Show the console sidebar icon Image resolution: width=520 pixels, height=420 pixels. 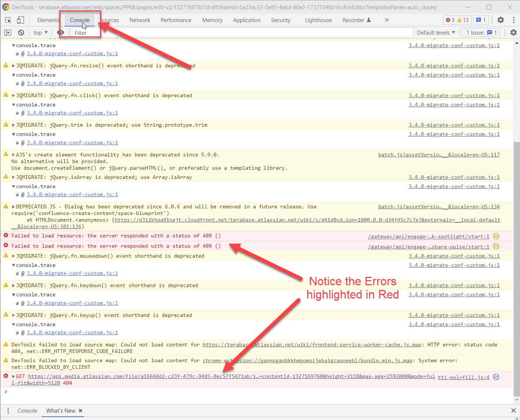(x=8, y=32)
